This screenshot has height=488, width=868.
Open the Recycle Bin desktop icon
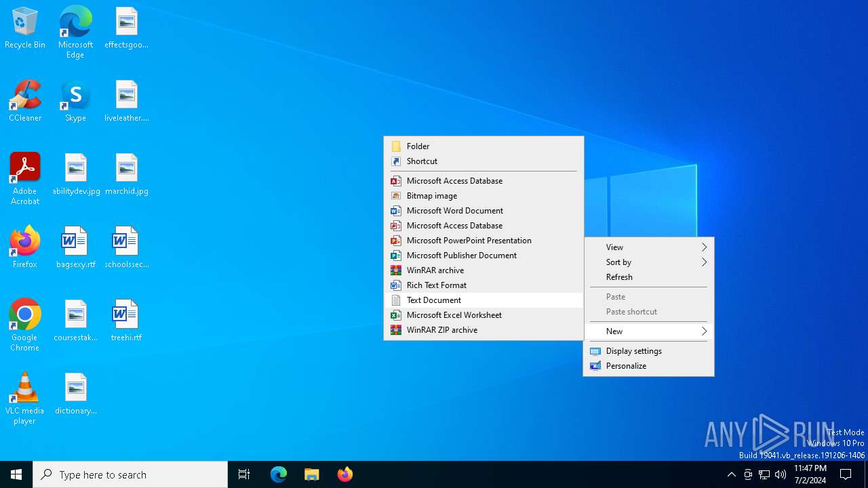pos(25,28)
